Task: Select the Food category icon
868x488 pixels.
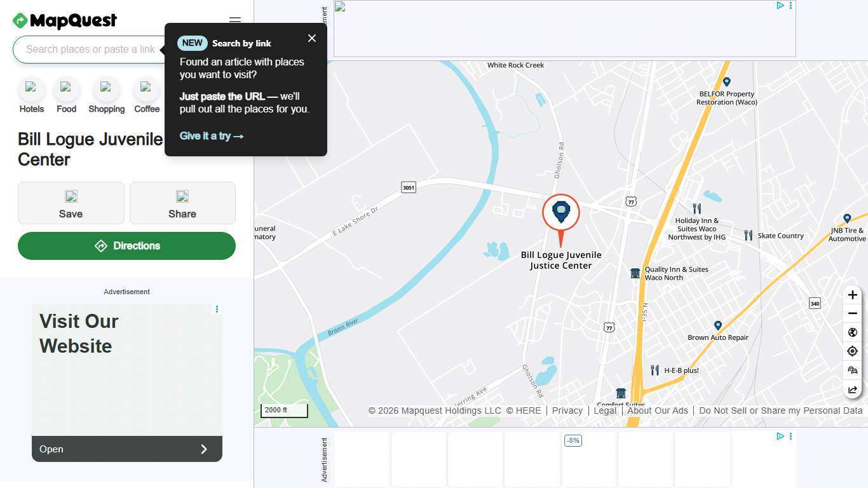Action: pos(66,89)
